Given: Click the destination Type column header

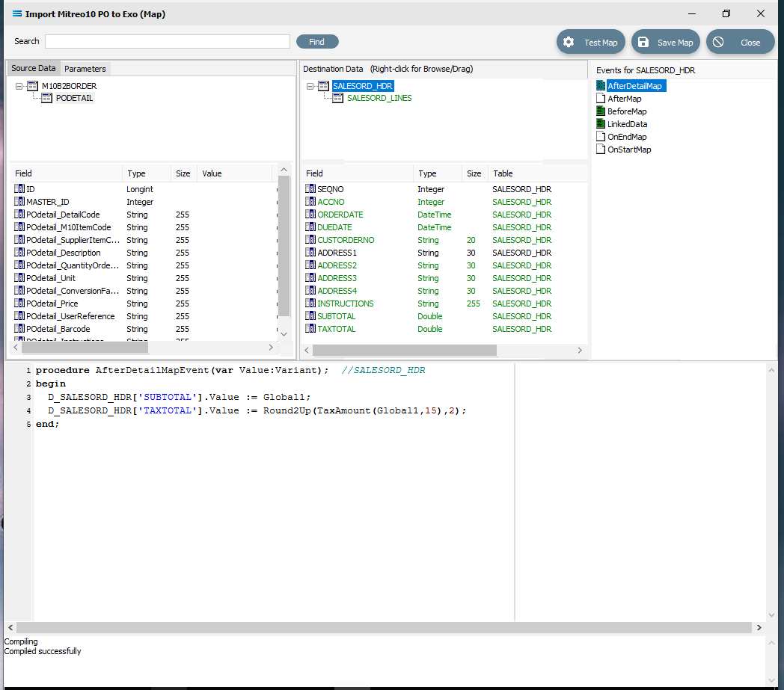Looking at the screenshot, I should tap(438, 173).
